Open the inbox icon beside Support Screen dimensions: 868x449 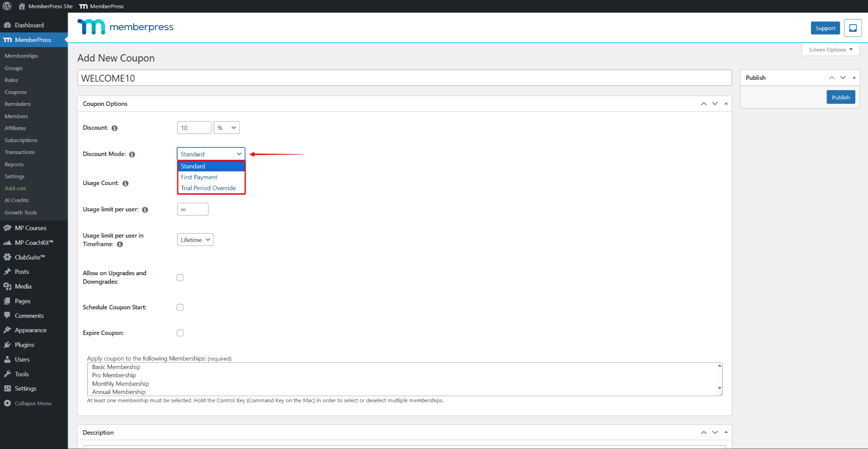(x=853, y=28)
